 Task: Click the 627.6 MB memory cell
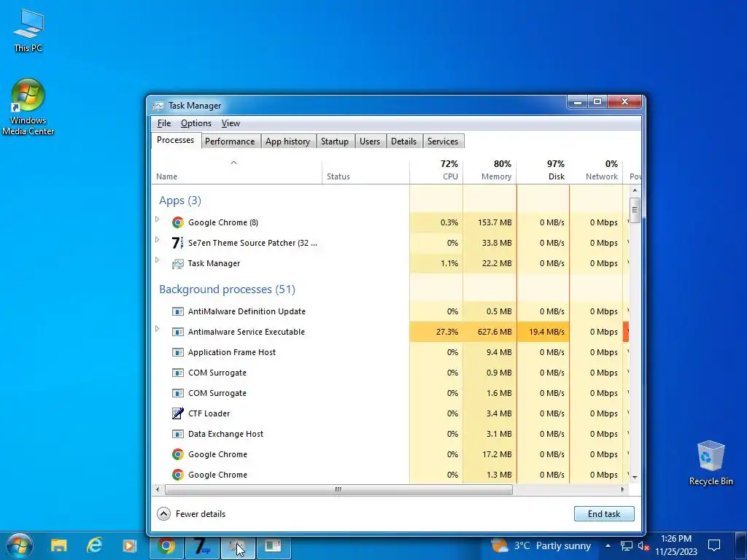489,332
